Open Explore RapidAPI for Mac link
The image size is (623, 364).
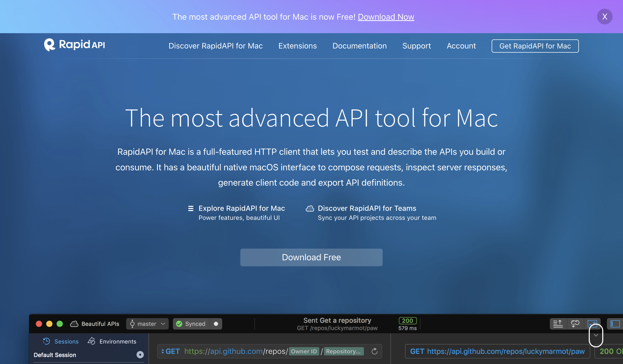pyautogui.click(x=242, y=208)
